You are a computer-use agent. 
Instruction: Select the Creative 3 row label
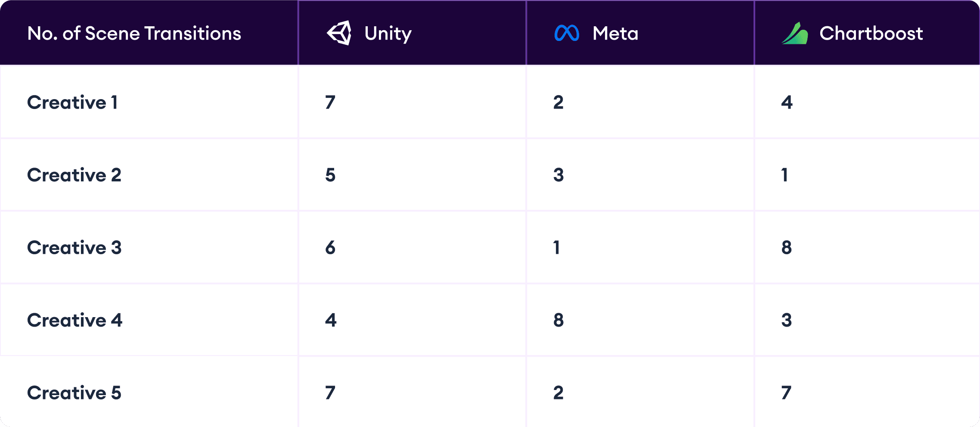(74, 248)
